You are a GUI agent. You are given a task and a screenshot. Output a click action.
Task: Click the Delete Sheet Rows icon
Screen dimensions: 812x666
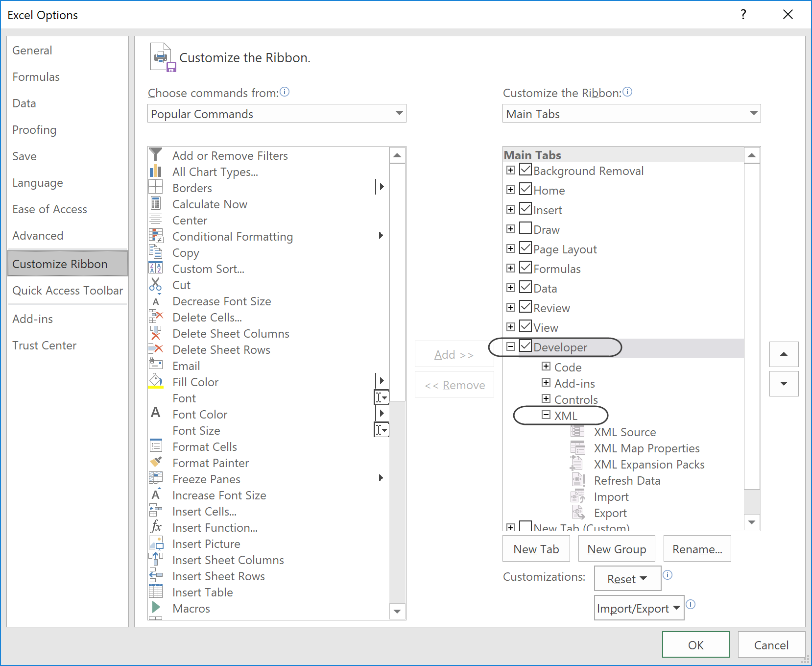point(155,349)
